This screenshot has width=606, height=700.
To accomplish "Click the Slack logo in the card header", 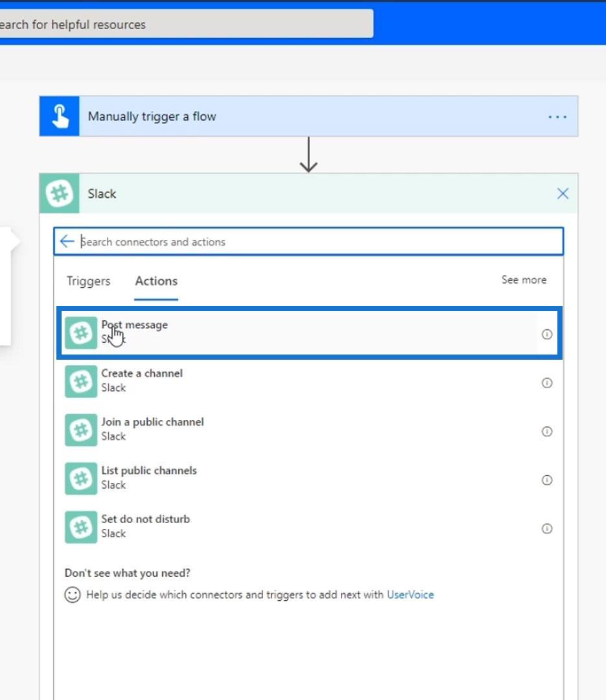I will pos(60,194).
